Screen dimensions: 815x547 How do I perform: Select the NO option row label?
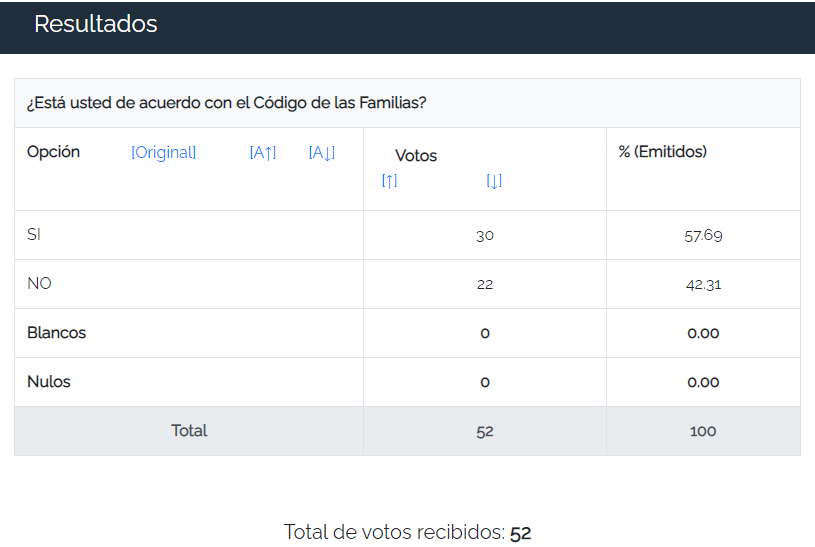(39, 284)
